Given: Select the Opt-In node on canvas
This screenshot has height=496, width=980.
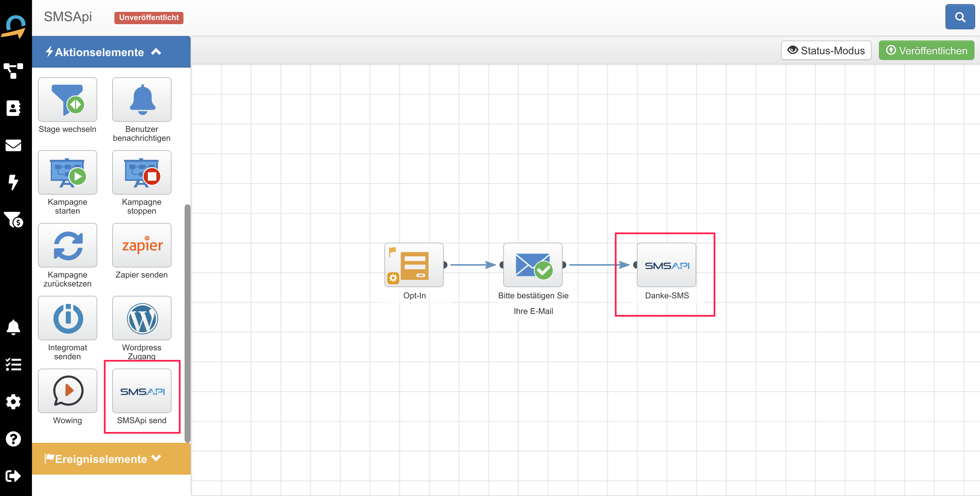Looking at the screenshot, I should coord(414,265).
